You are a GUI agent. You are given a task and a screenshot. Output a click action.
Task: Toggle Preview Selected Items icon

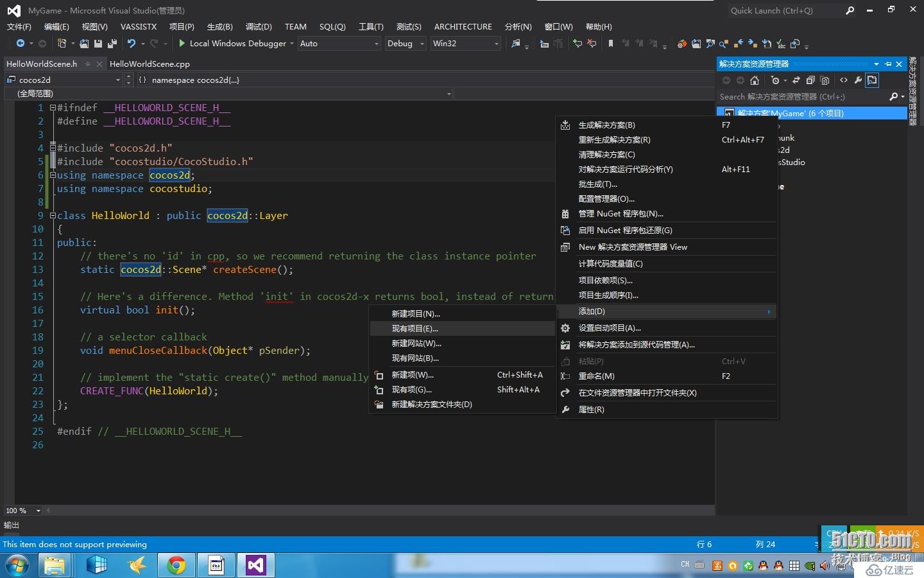(x=872, y=80)
